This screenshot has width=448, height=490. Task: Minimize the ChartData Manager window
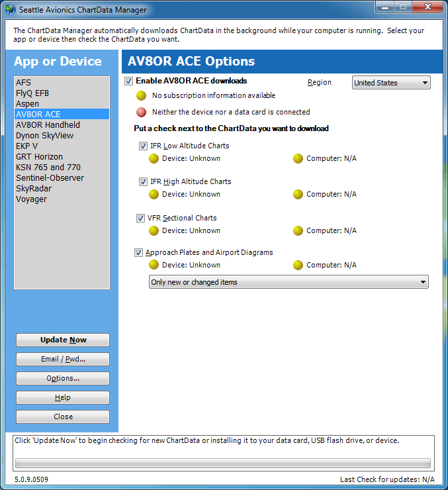385,7
